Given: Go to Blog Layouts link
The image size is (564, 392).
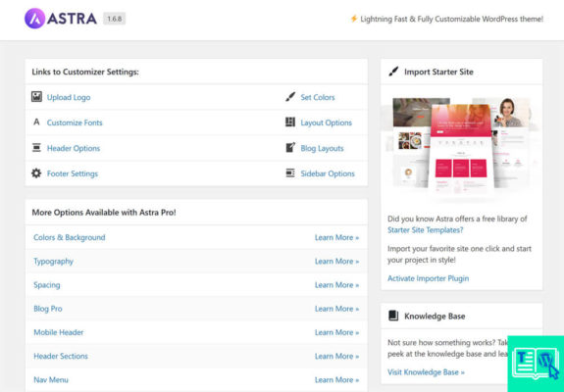Looking at the screenshot, I should (x=322, y=148).
